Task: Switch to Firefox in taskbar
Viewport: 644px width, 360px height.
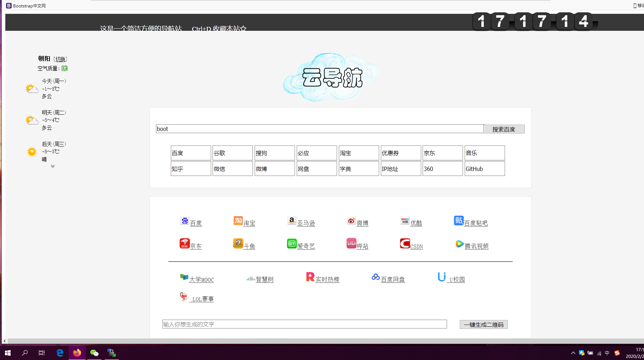Action: click(x=77, y=353)
